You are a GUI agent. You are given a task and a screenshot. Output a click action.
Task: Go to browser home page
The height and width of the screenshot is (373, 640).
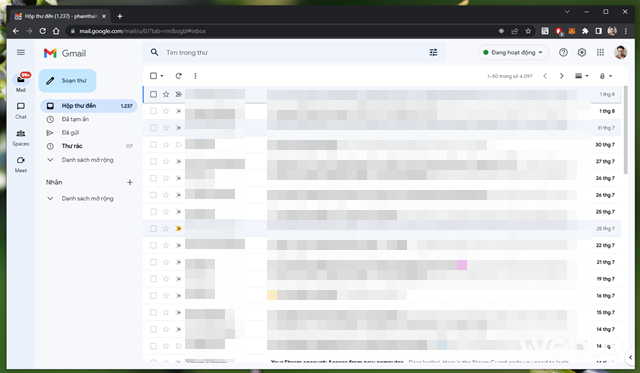[x=56, y=31]
